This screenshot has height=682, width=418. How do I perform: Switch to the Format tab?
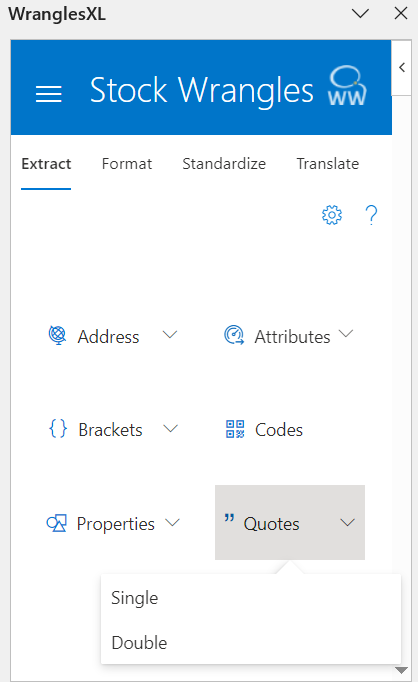[127, 164]
